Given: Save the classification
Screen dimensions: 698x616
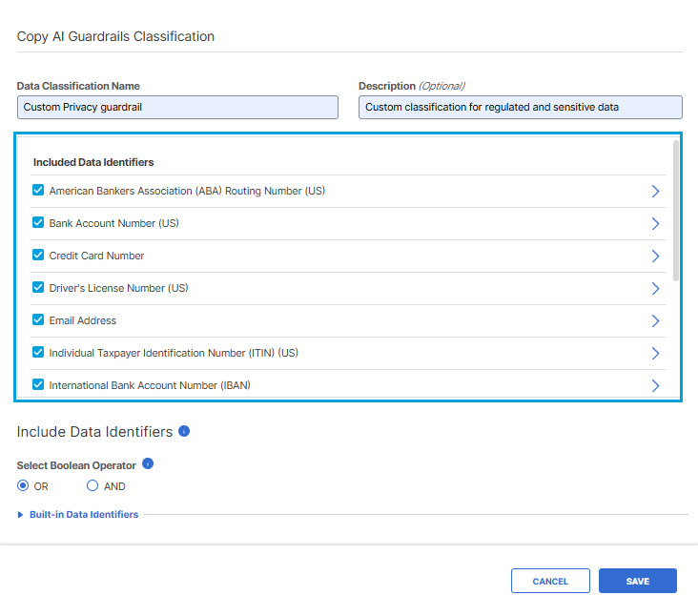Looking at the screenshot, I should (638, 581).
